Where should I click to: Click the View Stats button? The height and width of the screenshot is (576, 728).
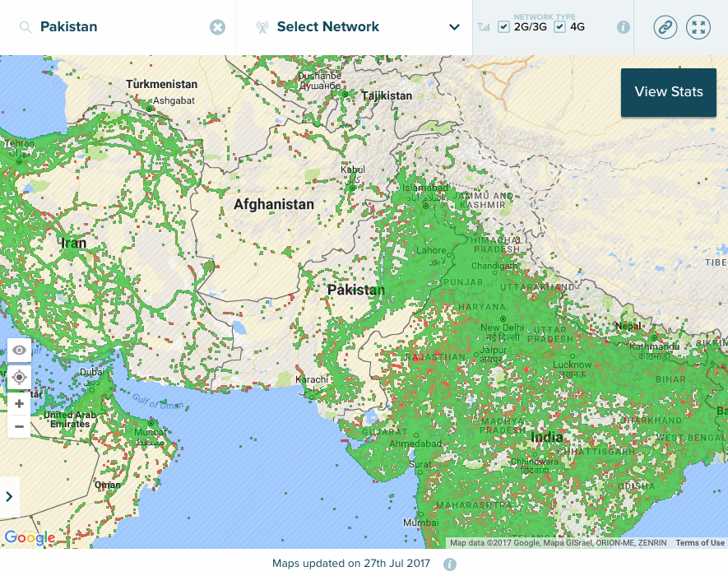tap(669, 92)
